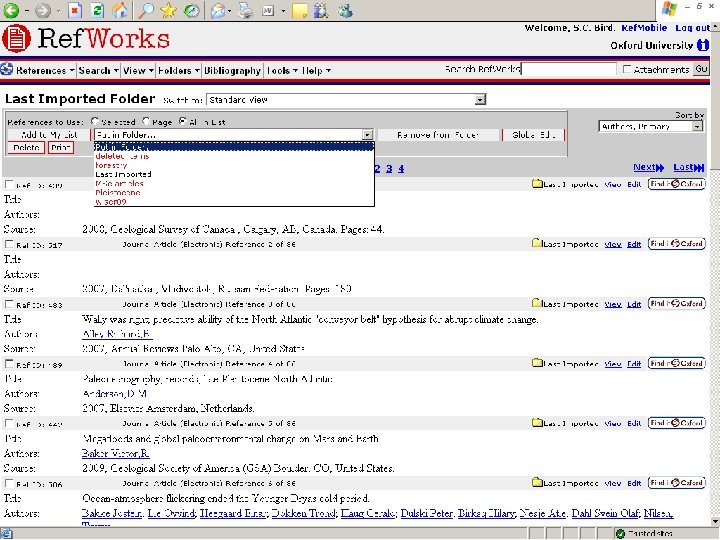Image resolution: width=720 pixels, height=540 pixels.
Task: Open the Bibliography menu item
Action: [232, 71]
